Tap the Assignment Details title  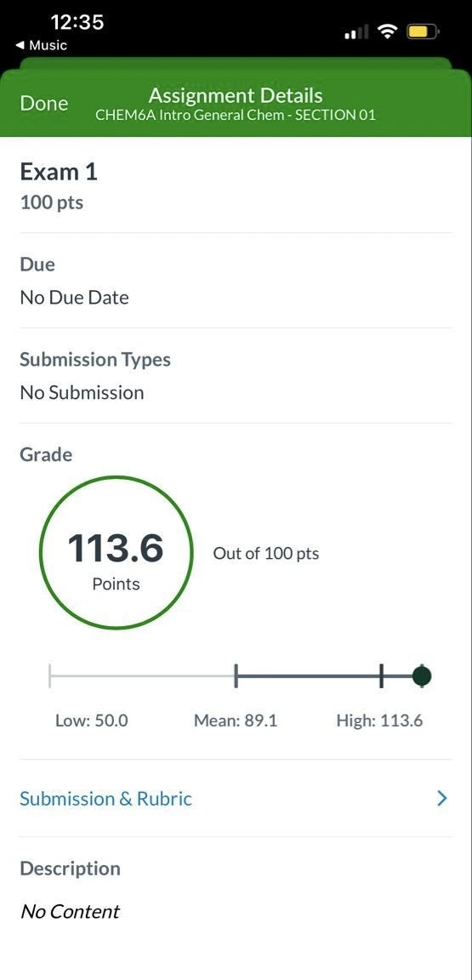(236, 95)
